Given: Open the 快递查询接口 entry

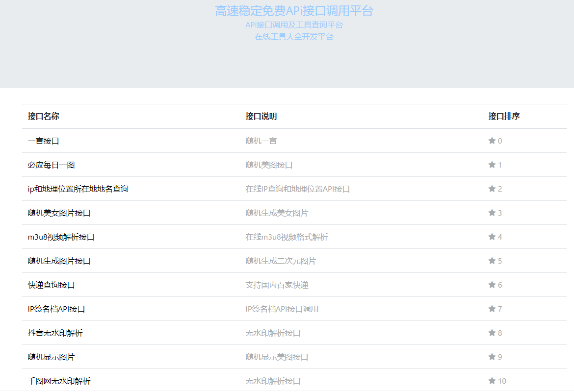Looking at the screenshot, I should coord(51,285).
